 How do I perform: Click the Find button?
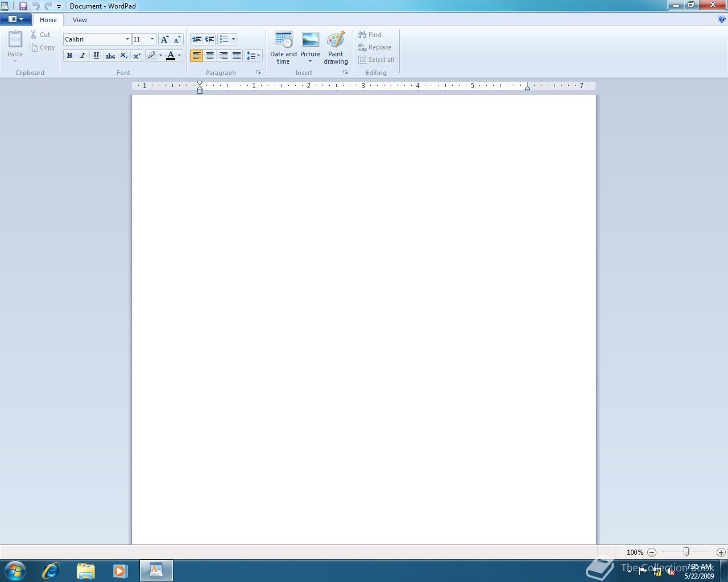[370, 35]
